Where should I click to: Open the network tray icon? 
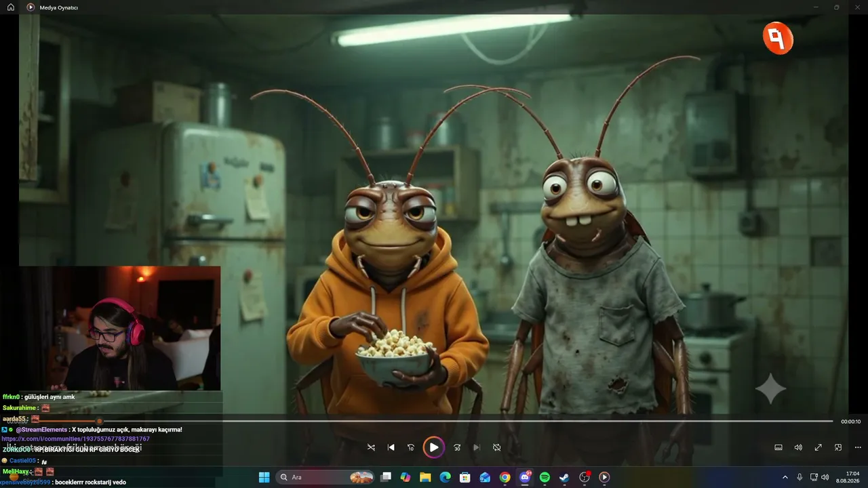click(x=814, y=477)
